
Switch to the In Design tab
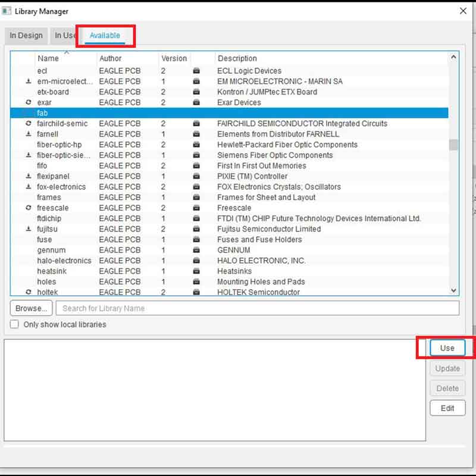coord(26,36)
